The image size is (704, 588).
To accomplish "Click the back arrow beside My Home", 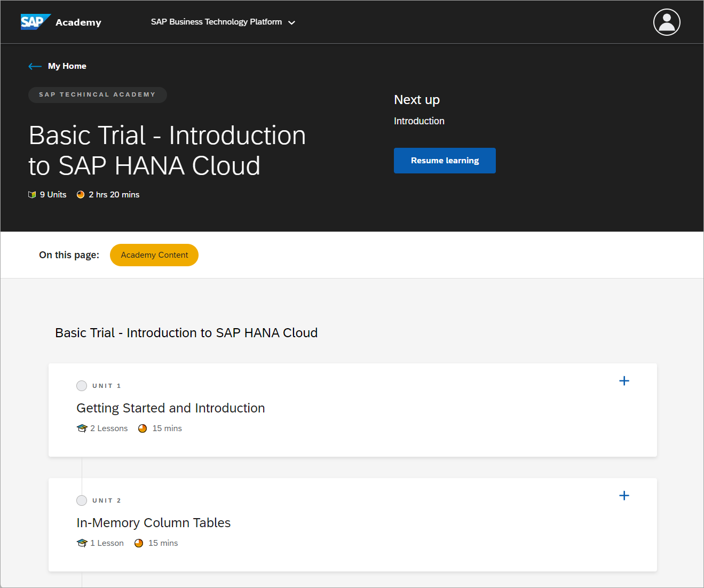I will click(35, 66).
